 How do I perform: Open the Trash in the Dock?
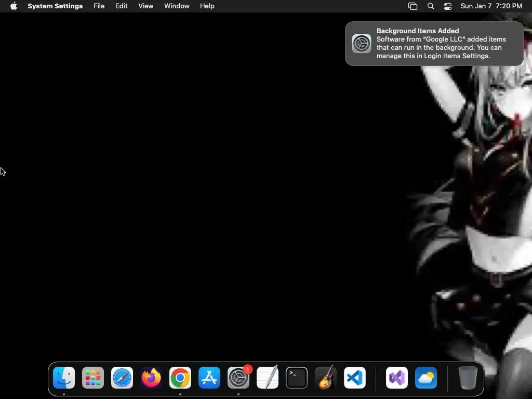click(x=468, y=378)
